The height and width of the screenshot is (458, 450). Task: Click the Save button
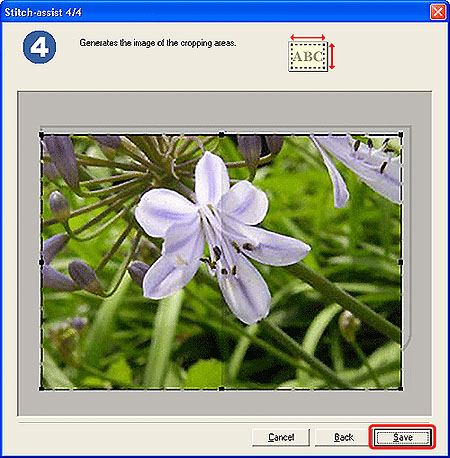(402, 437)
